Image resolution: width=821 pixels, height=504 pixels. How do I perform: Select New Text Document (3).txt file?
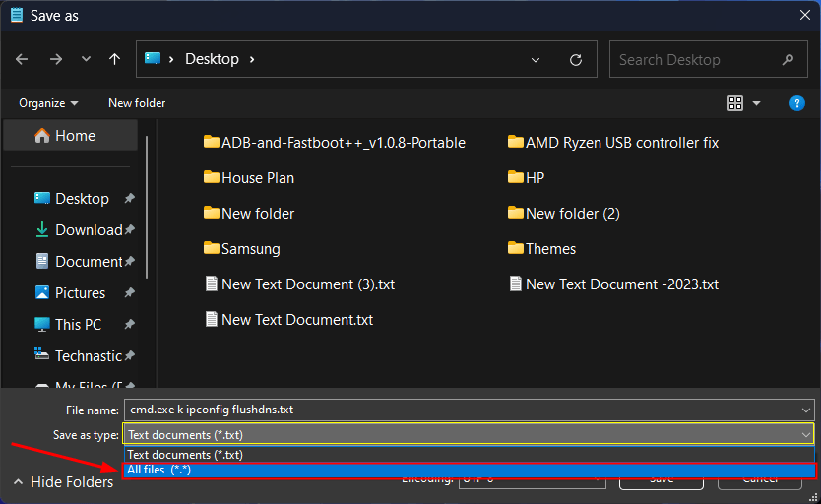(x=299, y=284)
